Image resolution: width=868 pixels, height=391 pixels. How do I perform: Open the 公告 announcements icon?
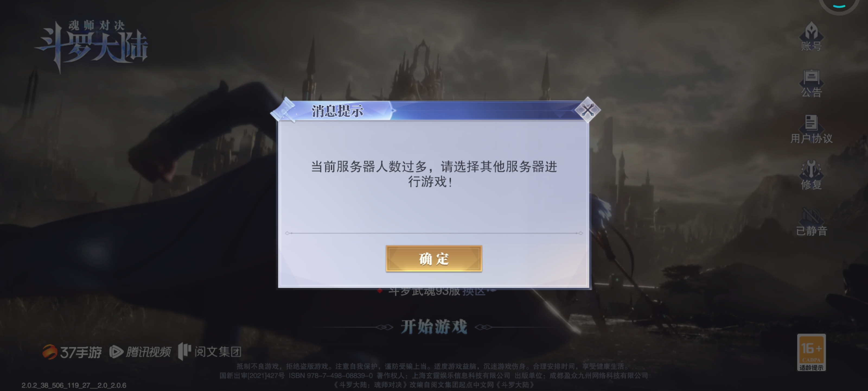811,83
